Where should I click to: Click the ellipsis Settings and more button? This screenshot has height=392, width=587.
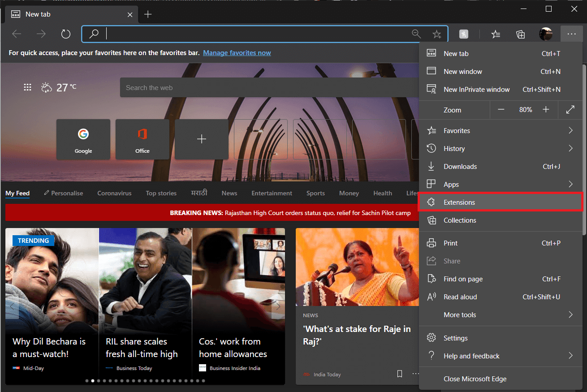571,34
